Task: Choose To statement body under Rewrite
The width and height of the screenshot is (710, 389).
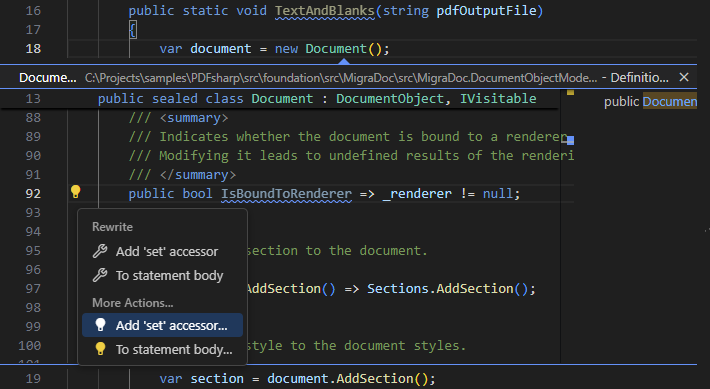Action: [163, 275]
